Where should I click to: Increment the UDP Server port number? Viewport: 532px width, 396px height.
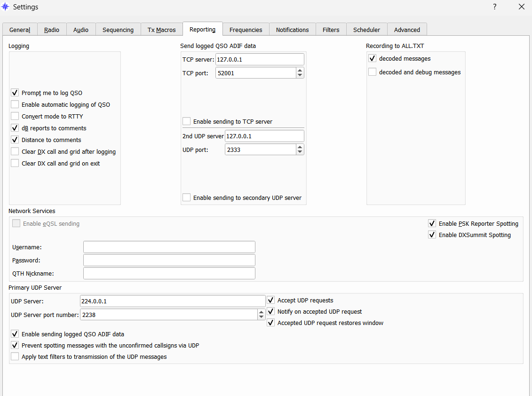point(261,312)
